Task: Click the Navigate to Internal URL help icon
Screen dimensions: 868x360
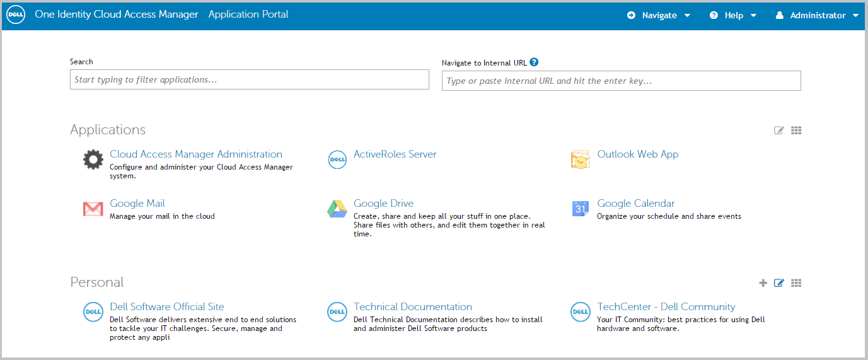Action: tap(534, 62)
